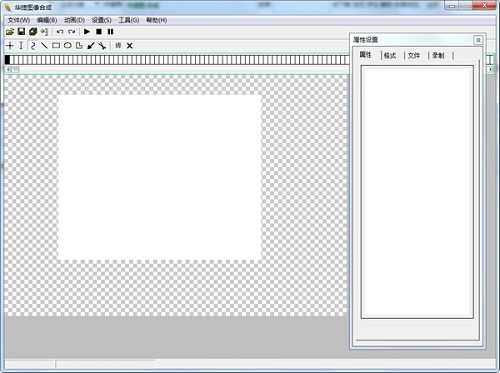Image resolution: width=500 pixels, height=373 pixels.
Task: Select the curve drawing tool
Action: click(33, 46)
